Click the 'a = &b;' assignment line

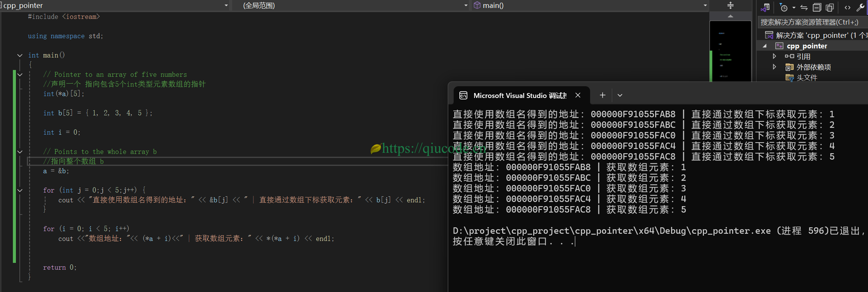(56, 171)
